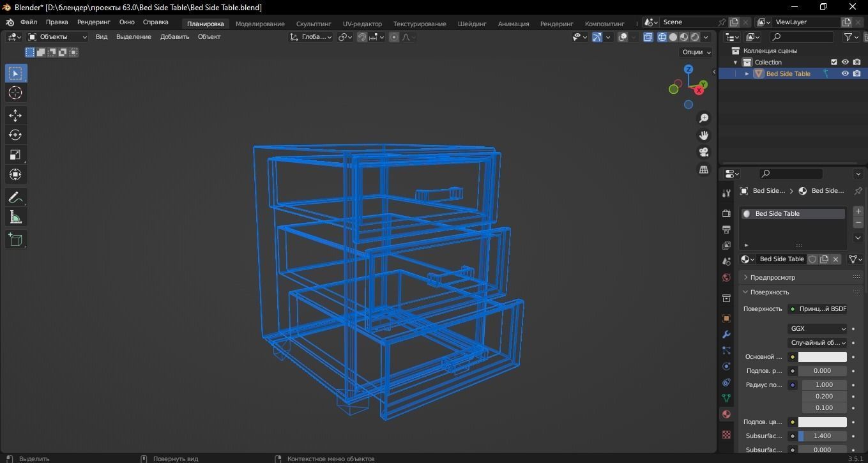868x463 pixels.
Task: Open the Глоба transform orientation dropdown
Action: click(x=311, y=37)
